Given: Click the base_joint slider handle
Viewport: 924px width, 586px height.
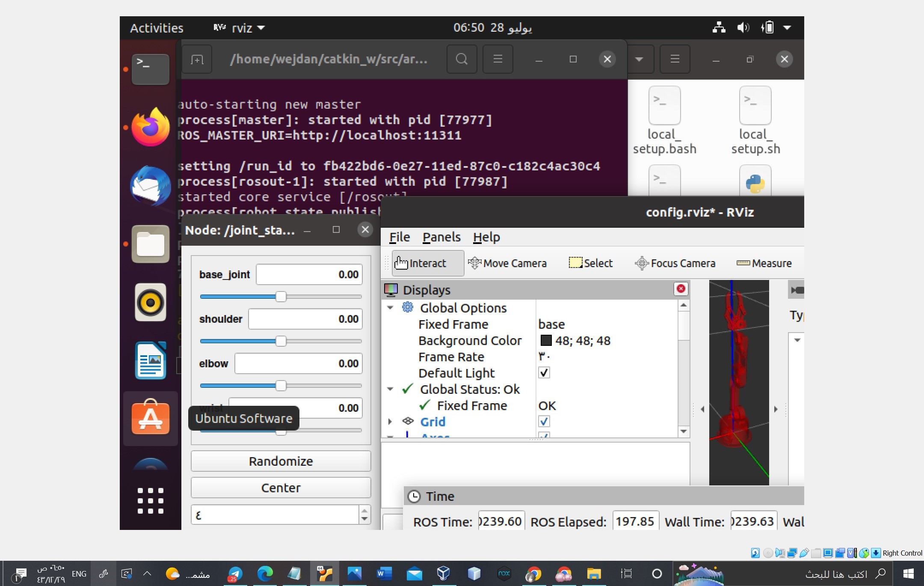Looking at the screenshot, I should pyautogui.click(x=281, y=297).
